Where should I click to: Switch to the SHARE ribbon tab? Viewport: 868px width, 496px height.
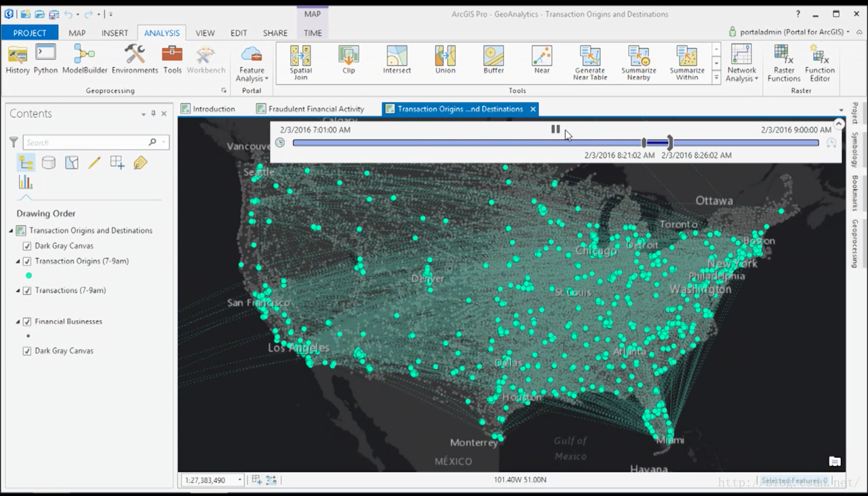point(275,33)
